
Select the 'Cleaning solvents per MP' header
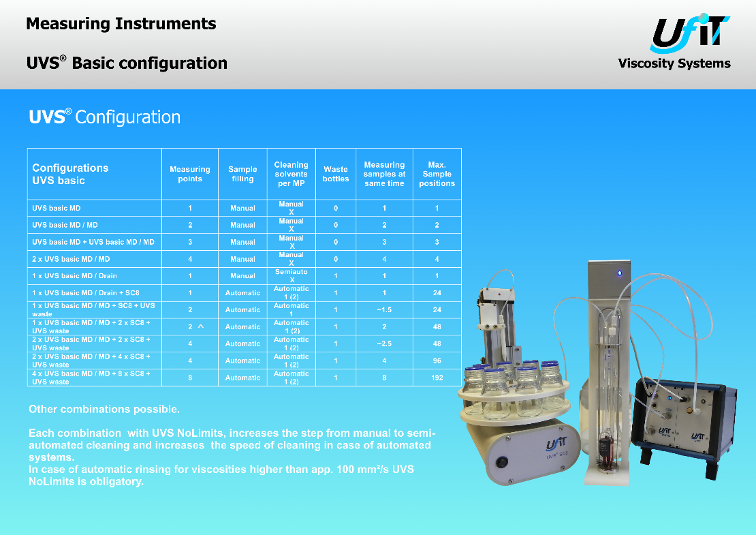pos(291,174)
